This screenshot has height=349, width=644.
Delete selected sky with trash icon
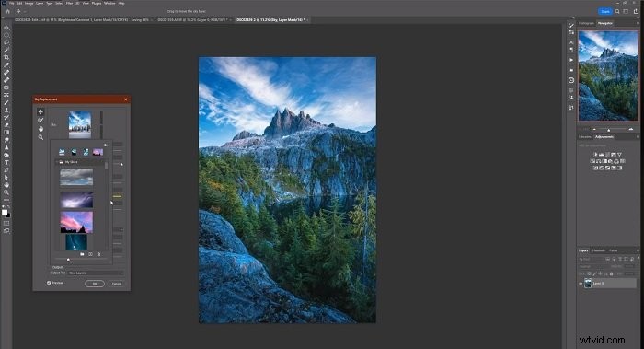[x=98, y=254]
